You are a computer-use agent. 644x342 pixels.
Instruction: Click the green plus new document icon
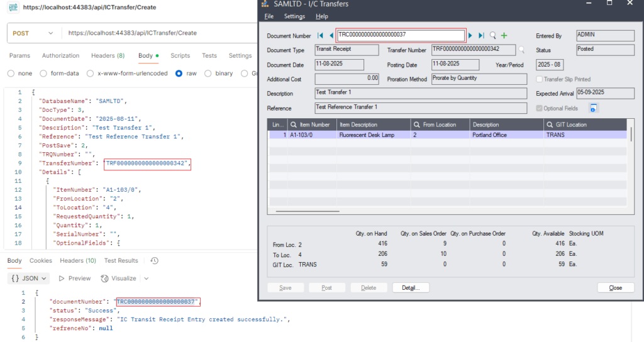(504, 36)
